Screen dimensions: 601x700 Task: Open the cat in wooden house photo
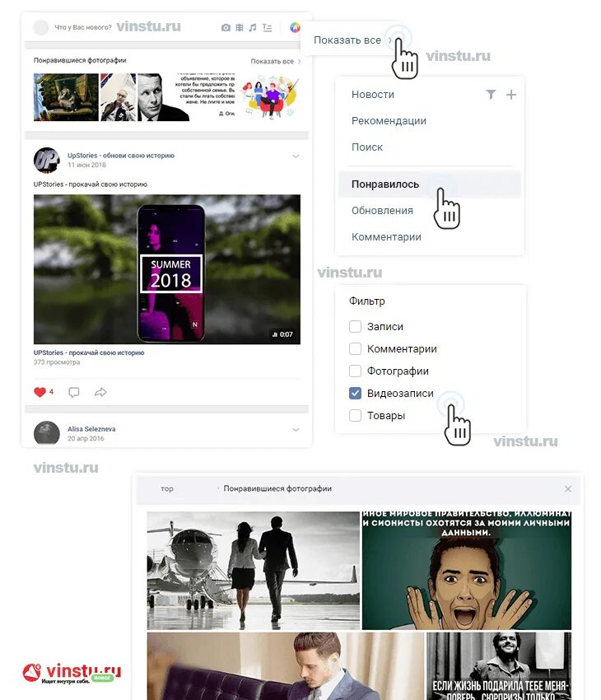coord(66,97)
